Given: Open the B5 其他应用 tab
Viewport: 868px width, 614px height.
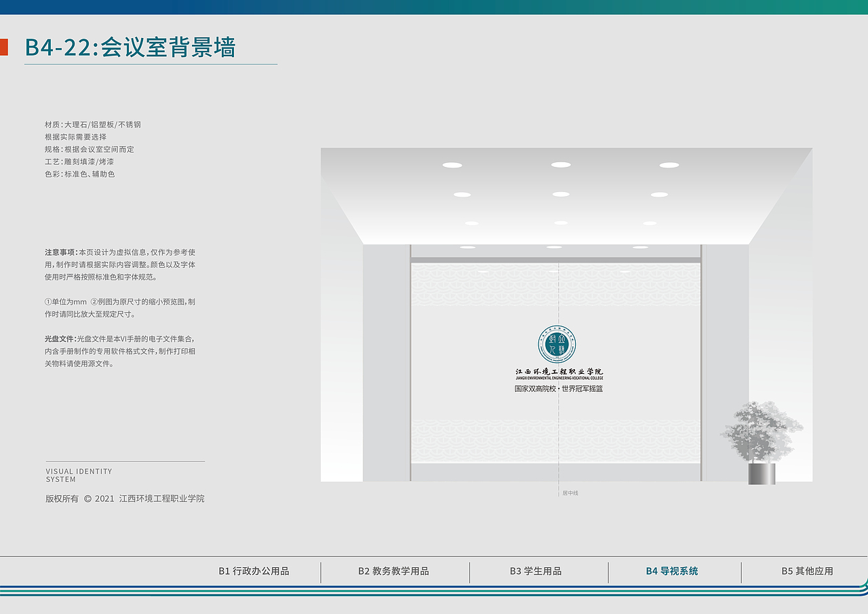Looking at the screenshot, I should coord(807,571).
